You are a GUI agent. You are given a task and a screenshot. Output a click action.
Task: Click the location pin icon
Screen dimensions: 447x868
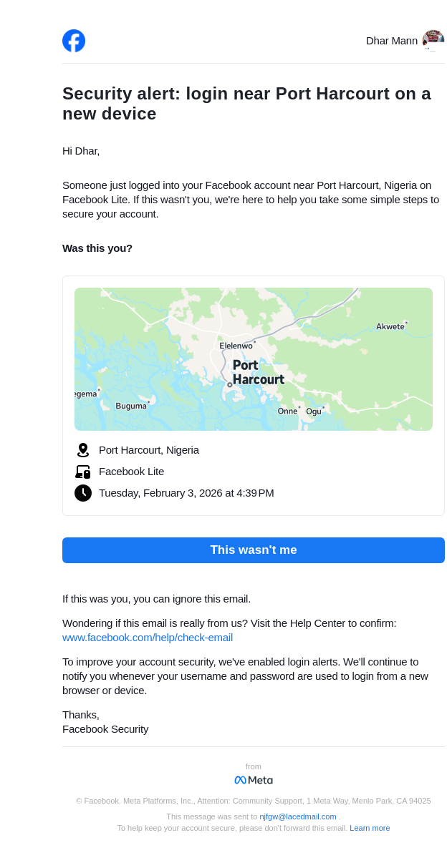pos(83,450)
